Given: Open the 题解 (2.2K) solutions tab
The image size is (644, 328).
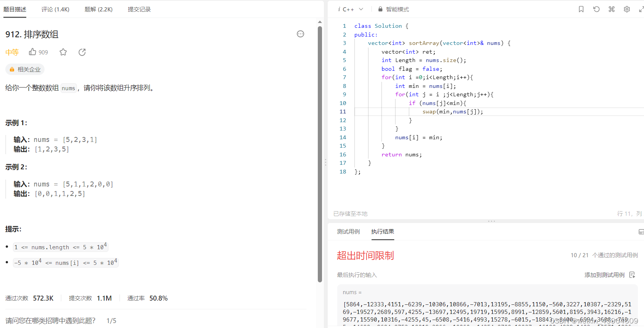Looking at the screenshot, I should point(99,9).
